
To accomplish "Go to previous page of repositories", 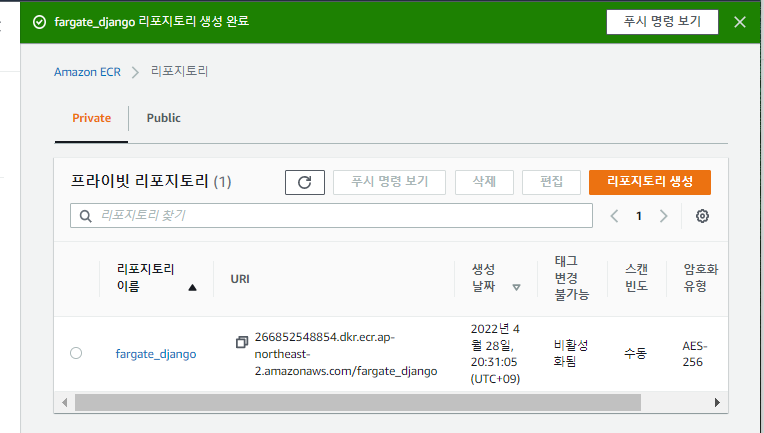I will (614, 216).
